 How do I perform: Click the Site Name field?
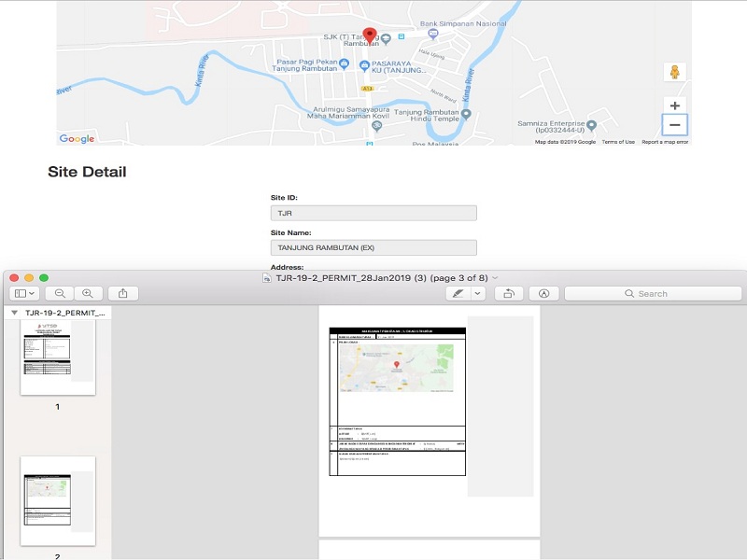tap(373, 247)
